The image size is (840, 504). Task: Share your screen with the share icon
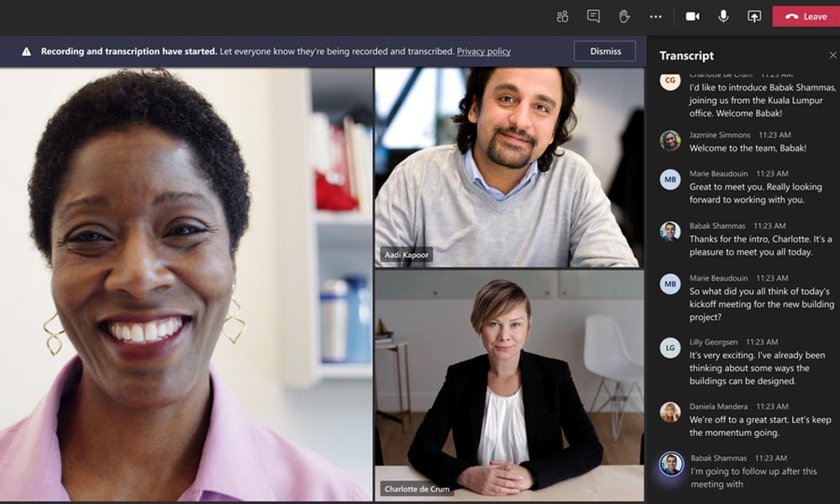[754, 16]
